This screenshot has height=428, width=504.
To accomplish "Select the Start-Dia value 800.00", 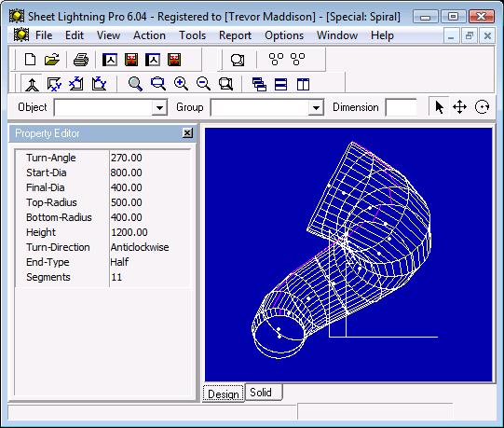I will coord(127,173).
